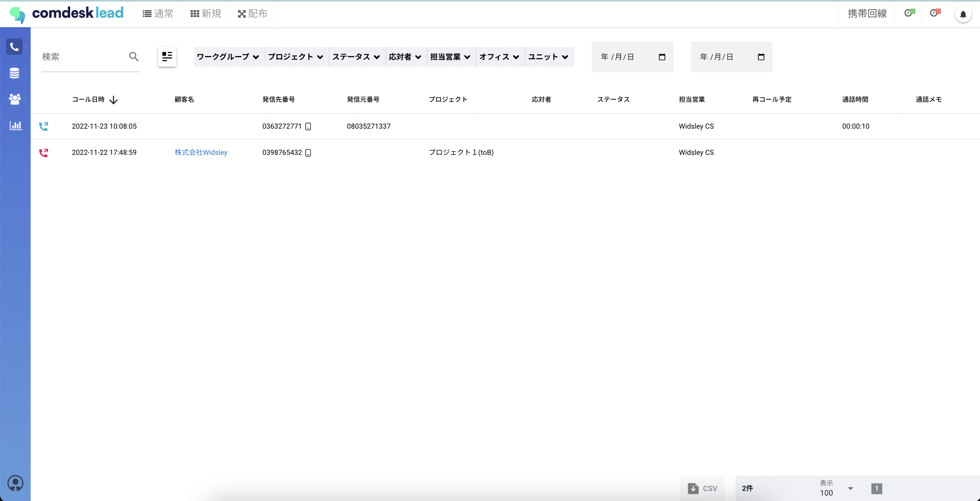
Task: Open the 表示 100 rows-per-page dropdown
Action: [850, 488]
